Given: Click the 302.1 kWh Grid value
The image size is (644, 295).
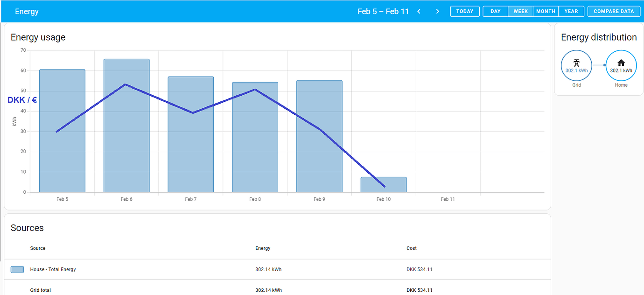Looking at the screenshot, I should (577, 71).
